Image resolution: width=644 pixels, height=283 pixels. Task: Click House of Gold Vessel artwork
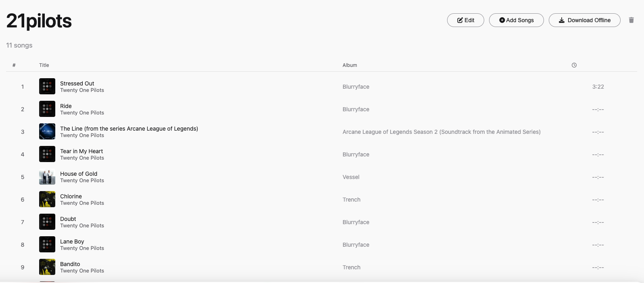pos(47,177)
